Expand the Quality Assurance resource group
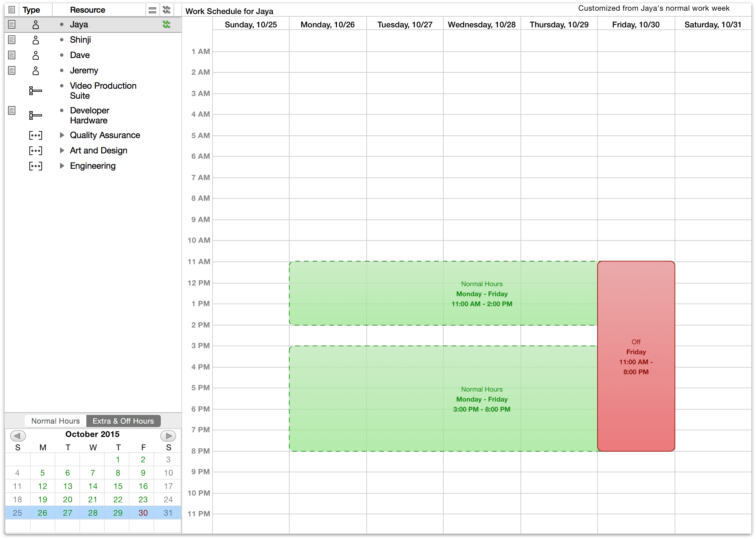 coord(63,135)
